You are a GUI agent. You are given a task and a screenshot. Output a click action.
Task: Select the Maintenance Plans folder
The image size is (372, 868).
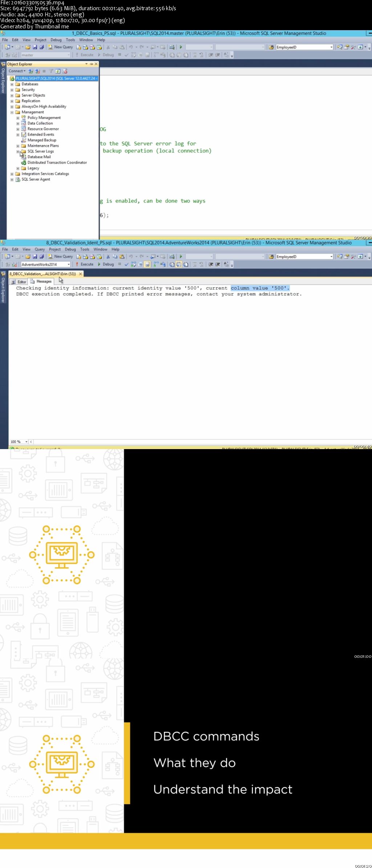(x=40, y=146)
